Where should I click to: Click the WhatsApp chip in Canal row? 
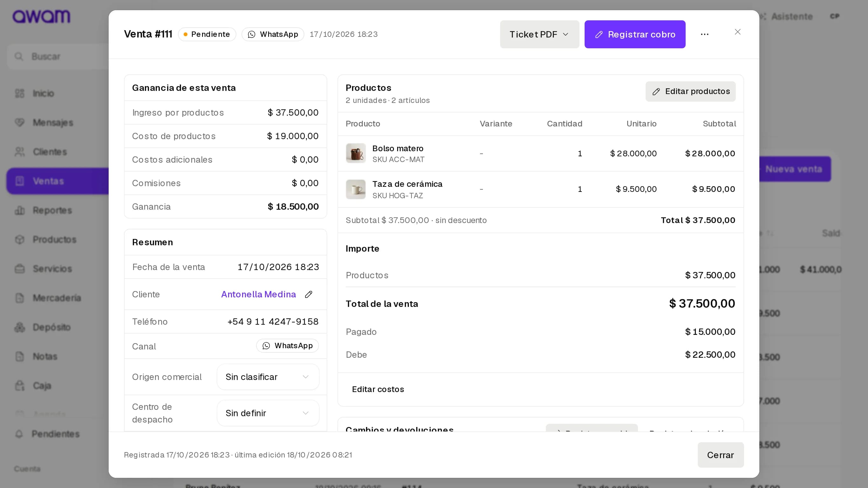pos(288,346)
